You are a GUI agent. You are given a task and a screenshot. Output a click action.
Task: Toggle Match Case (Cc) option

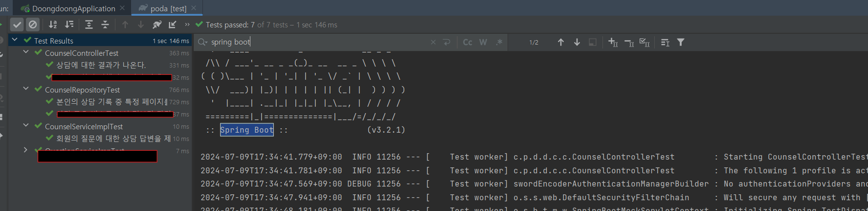(x=467, y=42)
